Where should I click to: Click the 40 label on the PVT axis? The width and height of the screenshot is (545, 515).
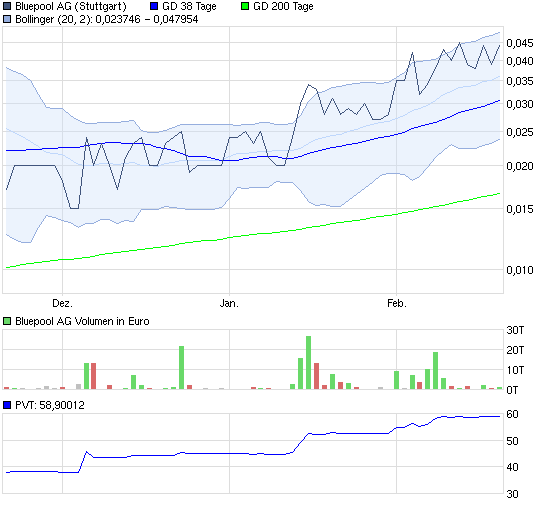pyautogui.click(x=513, y=467)
